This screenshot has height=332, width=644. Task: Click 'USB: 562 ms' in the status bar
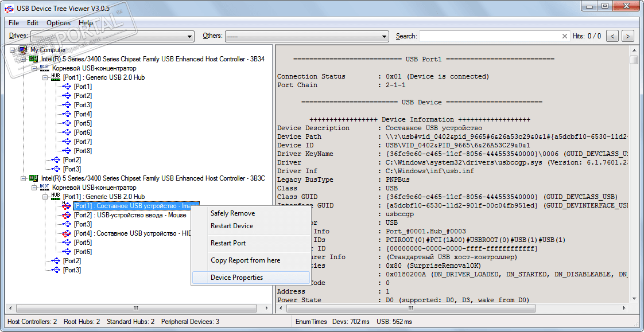[x=394, y=322]
